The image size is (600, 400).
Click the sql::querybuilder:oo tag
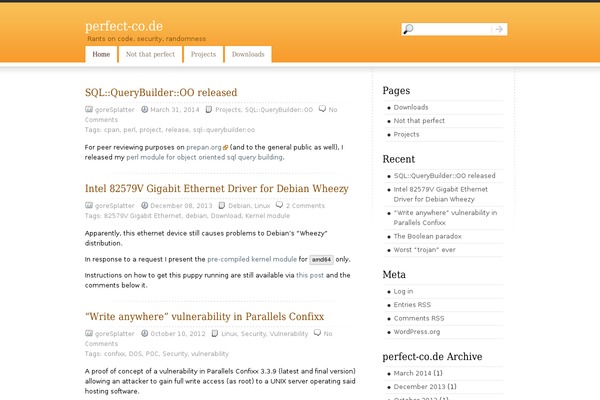pyautogui.click(x=224, y=130)
